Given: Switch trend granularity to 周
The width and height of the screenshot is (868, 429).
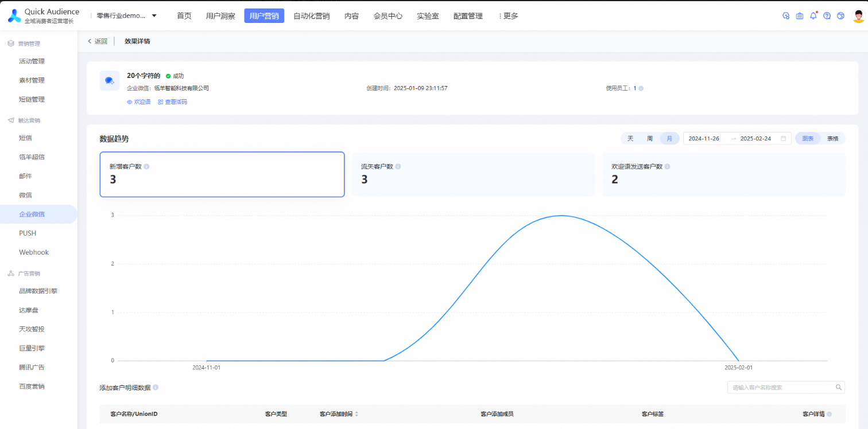Looking at the screenshot, I should pyautogui.click(x=650, y=138).
